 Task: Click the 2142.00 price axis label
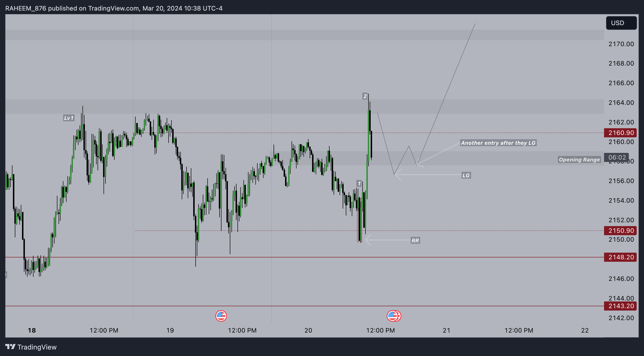click(621, 318)
